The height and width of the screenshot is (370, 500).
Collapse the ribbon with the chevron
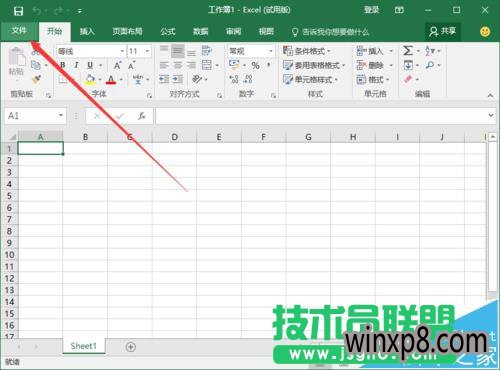click(490, 95)
